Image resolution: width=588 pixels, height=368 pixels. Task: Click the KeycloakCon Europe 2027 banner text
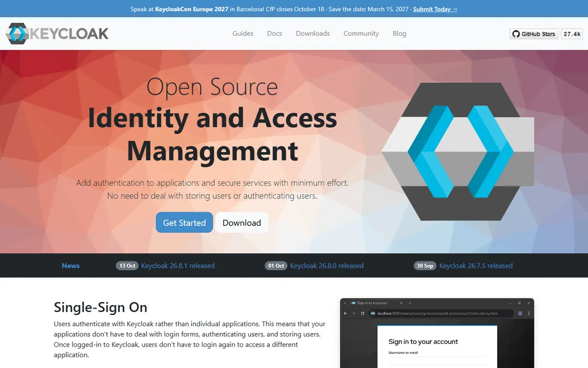click(191, 9)
